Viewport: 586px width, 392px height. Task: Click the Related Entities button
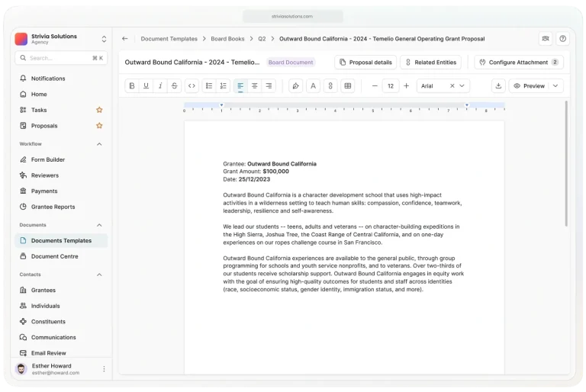[x=430, y=63]
